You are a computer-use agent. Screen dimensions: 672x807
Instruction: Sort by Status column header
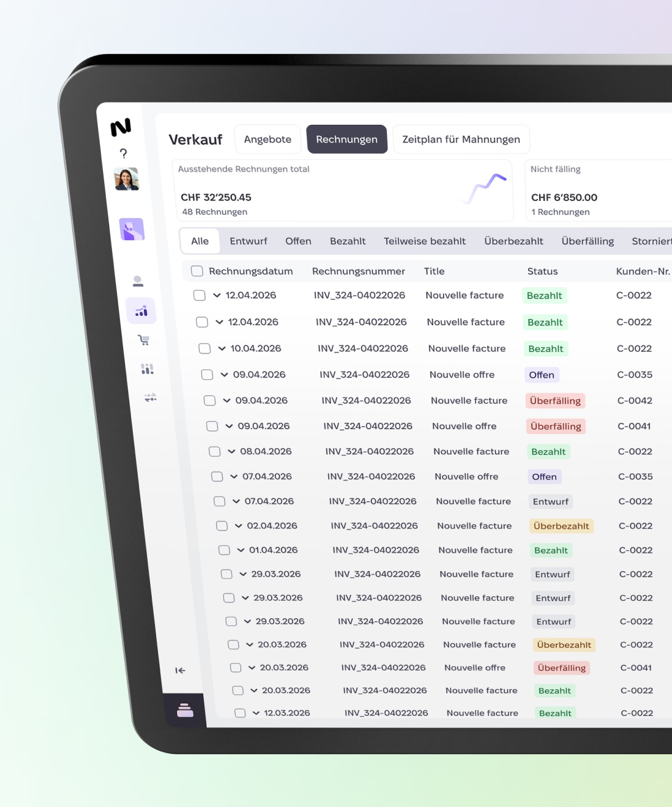(x=542, y=271)
